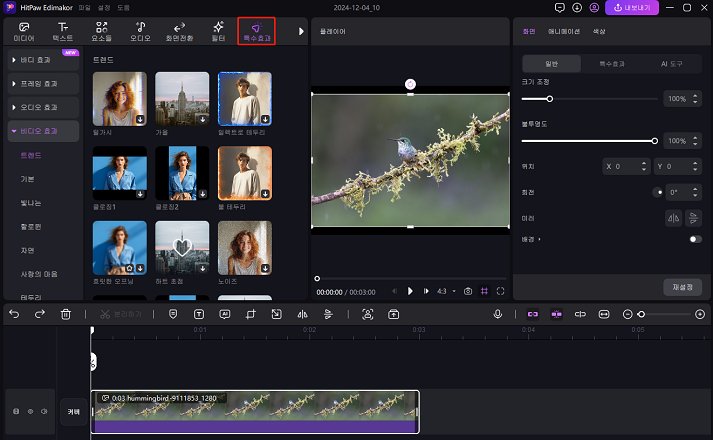Zoom out the timeline with minus
Screen dimensions: 713x440
coord(628,314)
